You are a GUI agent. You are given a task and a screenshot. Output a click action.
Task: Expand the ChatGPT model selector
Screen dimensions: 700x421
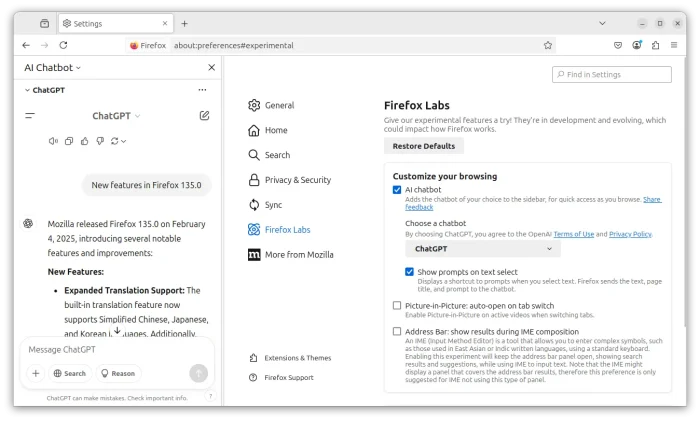pyautogui.click(x=116, y=116)
